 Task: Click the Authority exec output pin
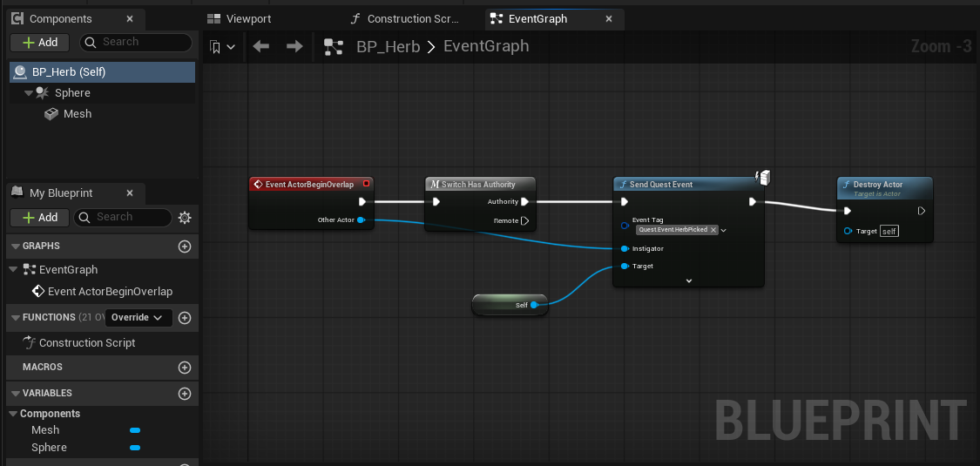(x=524, y=202)
